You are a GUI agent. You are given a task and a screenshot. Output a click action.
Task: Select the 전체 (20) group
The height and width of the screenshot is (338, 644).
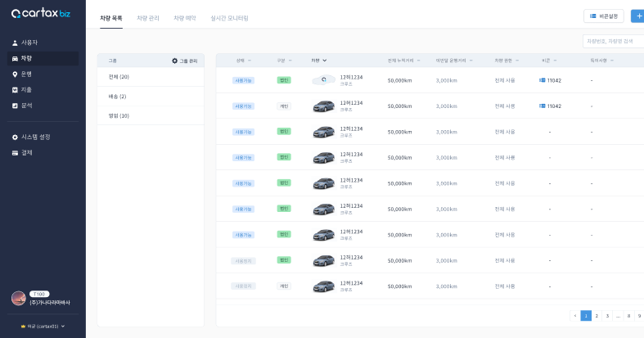point(151,77)
